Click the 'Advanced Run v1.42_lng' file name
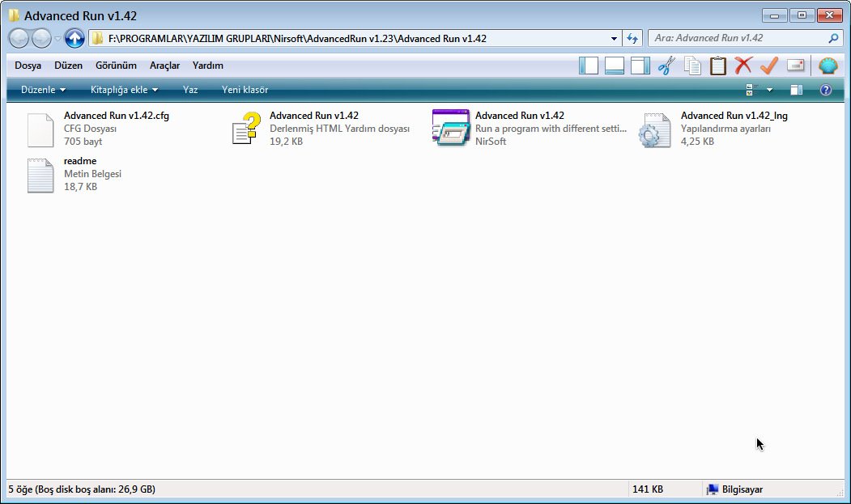Viewport: 851px width, 504px height. (x=734, y=116)
